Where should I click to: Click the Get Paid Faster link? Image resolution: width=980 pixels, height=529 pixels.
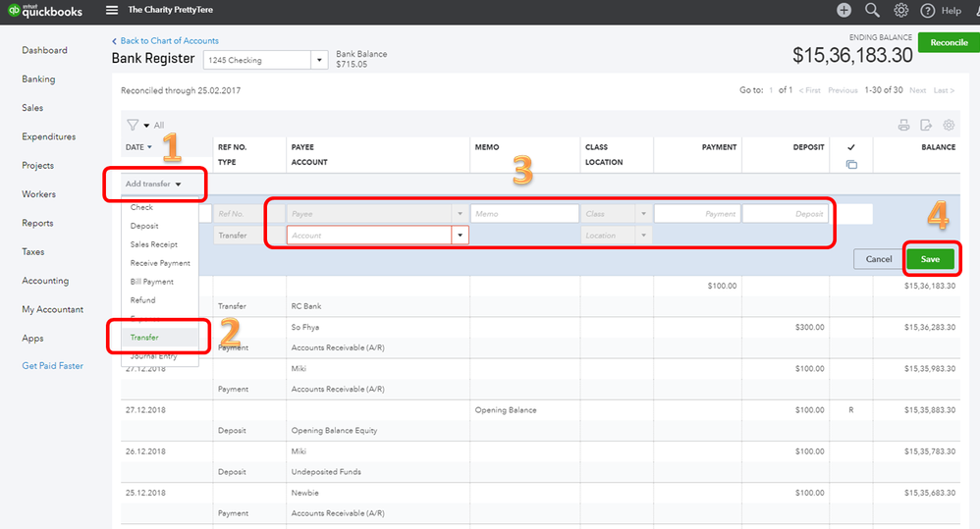[x=52, y=366]
